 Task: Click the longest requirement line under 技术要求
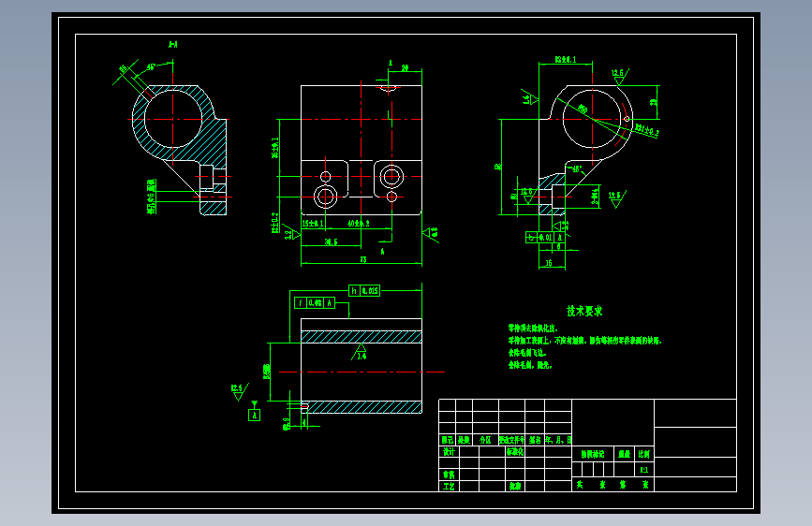pyautogui.click(x=584, y=341)
